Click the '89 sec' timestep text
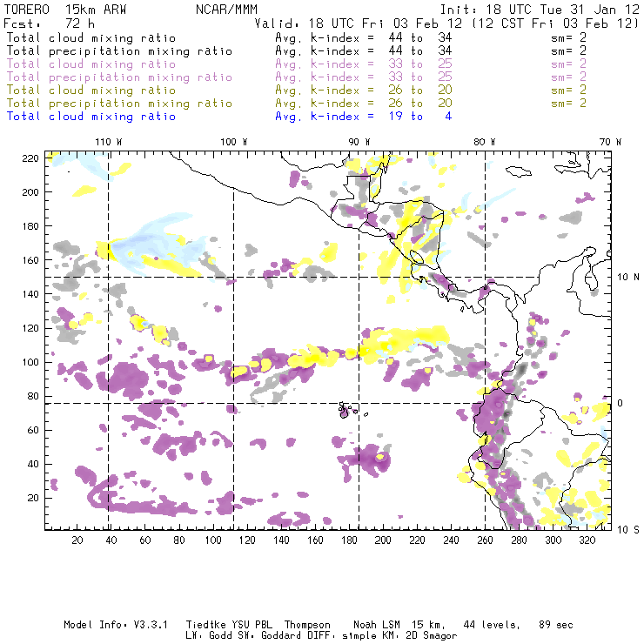 pyautogui.click(x=556, y=625)
